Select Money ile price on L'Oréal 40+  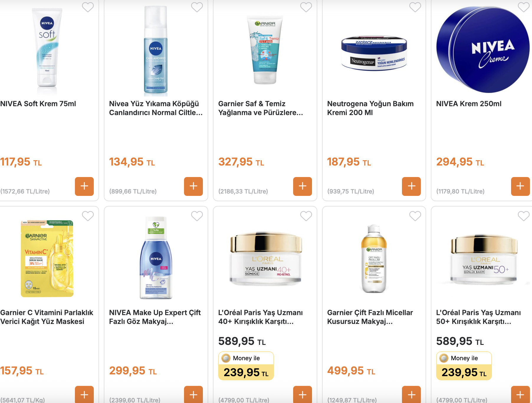coord(246,366)
